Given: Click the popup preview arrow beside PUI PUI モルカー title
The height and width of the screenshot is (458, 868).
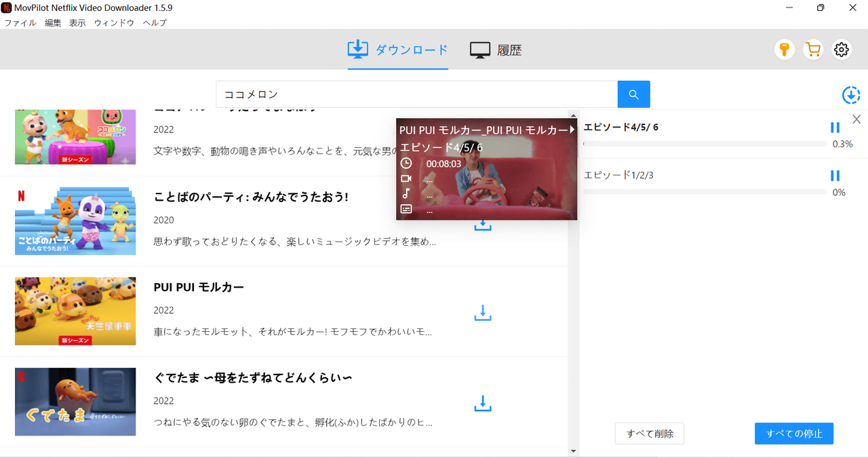Looking at the screenshot, I should [573, 129].
